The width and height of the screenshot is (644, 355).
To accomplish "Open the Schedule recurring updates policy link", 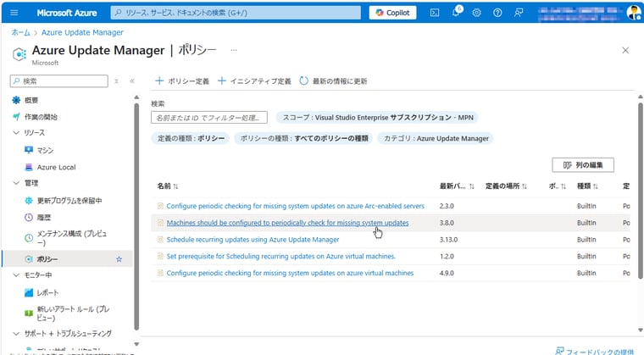I will [253, 240].
